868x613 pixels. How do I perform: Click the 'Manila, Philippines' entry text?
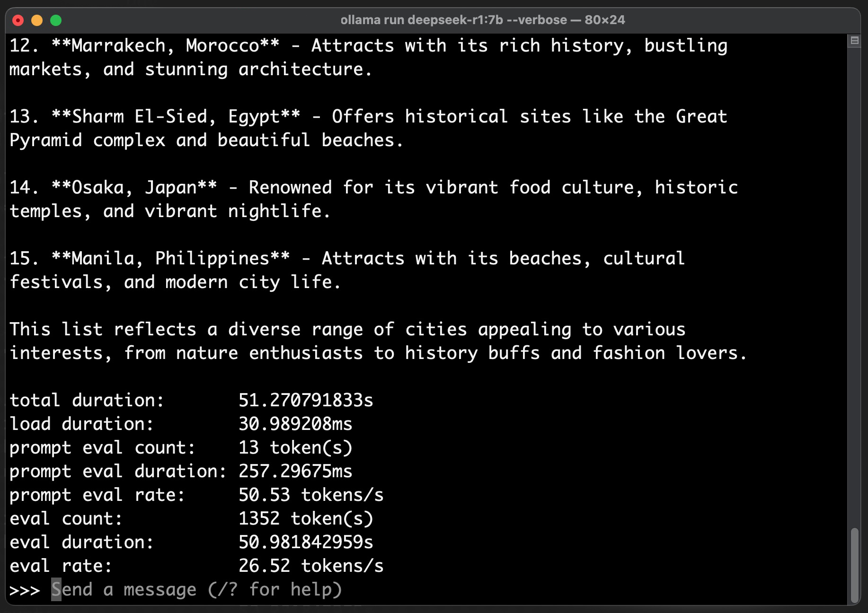(x=170, y=259)
